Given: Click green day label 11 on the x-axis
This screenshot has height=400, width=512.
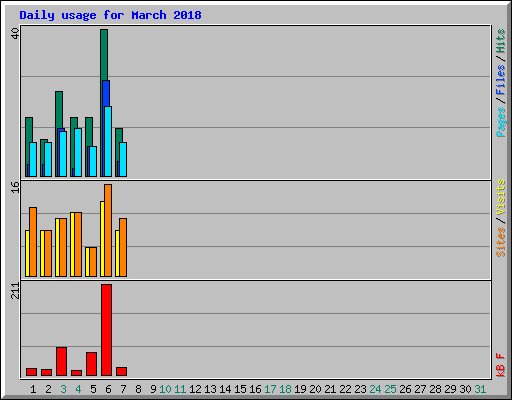Looking at the screenshot, I should 180,389.
